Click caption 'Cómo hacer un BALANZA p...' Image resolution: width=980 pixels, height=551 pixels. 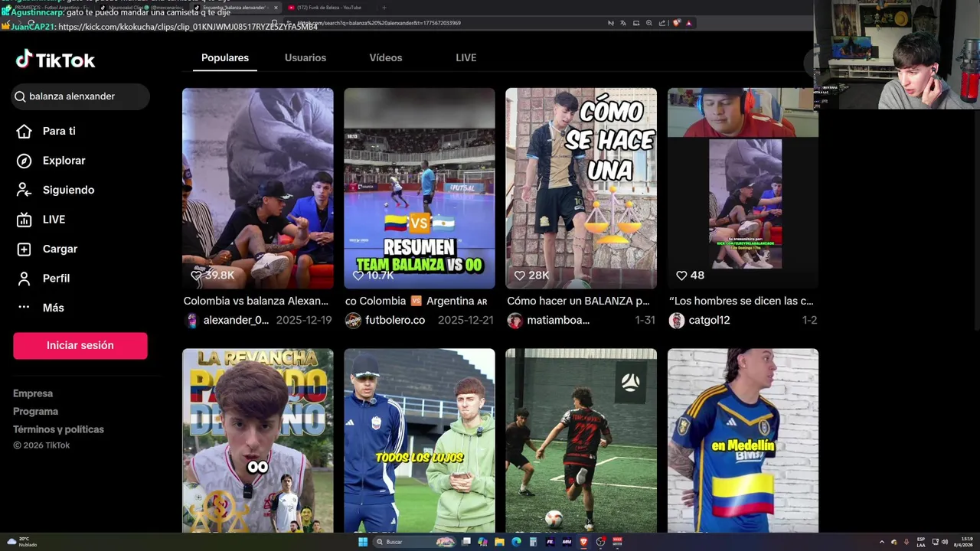pos(578,302)
